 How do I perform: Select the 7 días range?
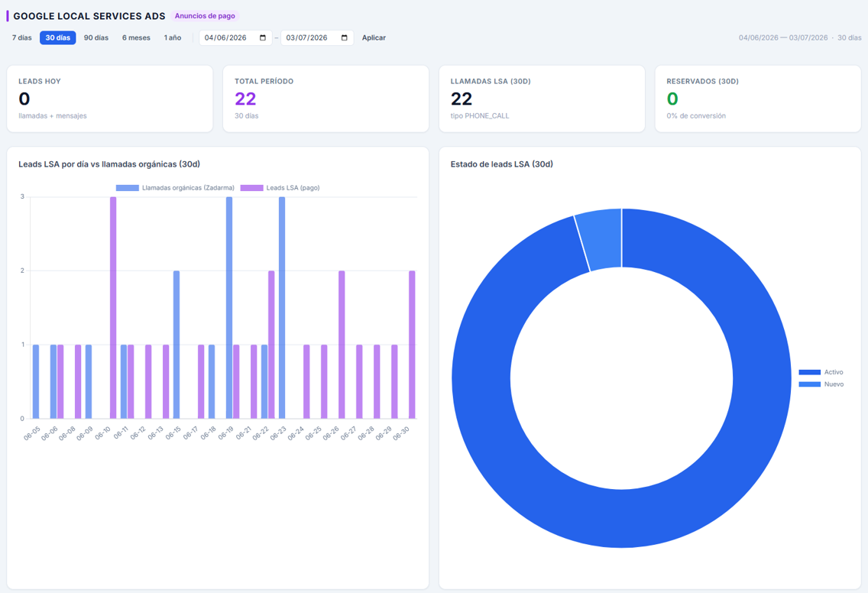coord(22,37)
